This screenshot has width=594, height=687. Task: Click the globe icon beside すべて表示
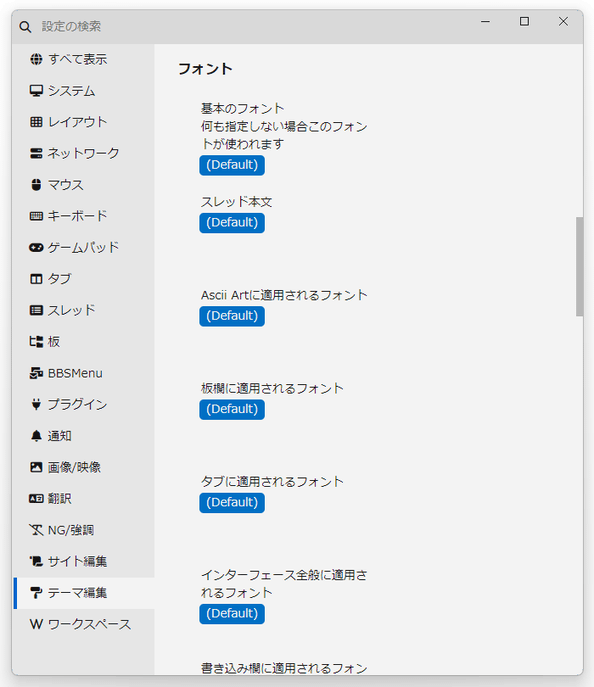(x=36, y=59)
